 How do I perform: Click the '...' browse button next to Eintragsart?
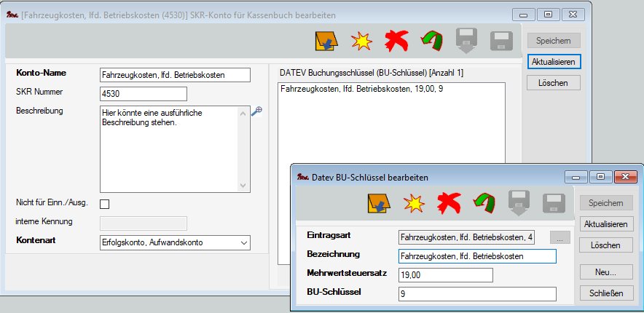tap(559, 237)
